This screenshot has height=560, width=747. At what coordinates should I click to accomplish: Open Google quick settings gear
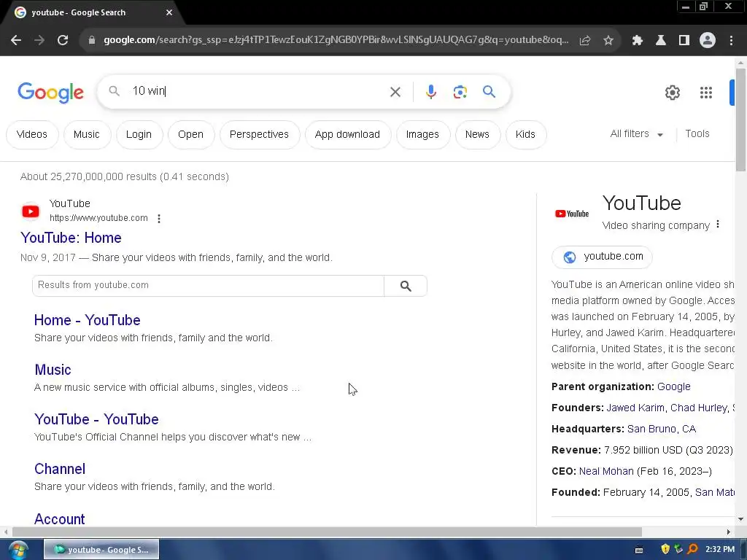[673, 93]
